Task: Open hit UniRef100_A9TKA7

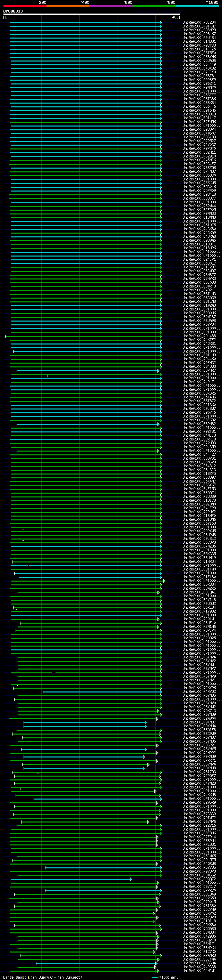Action: pos(199,26)
